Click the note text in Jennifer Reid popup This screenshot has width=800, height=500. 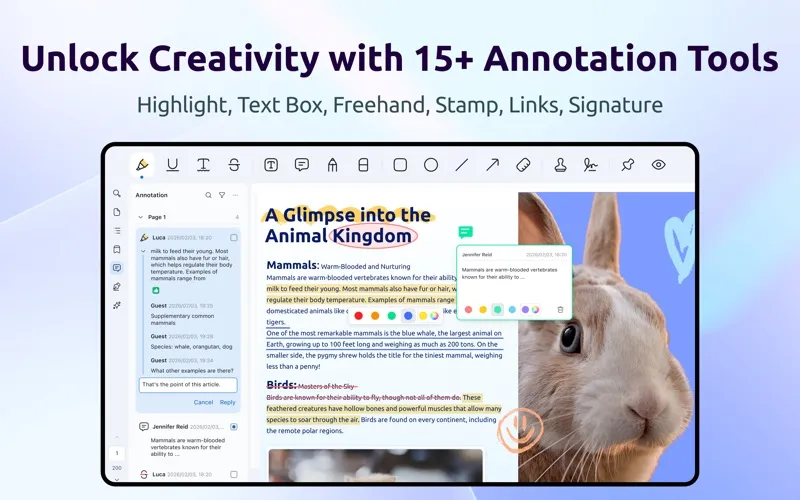pyautogui.click(x=509, y=273)
